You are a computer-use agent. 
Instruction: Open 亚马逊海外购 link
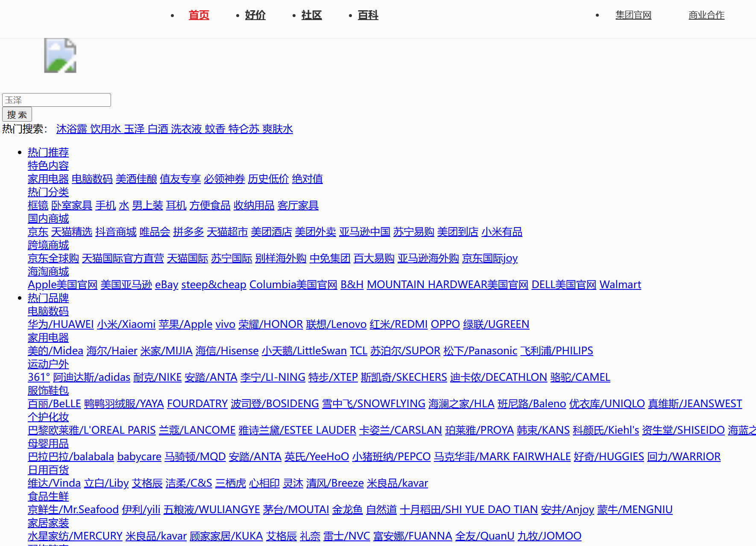pyautogui.click(x=428, y=258)
